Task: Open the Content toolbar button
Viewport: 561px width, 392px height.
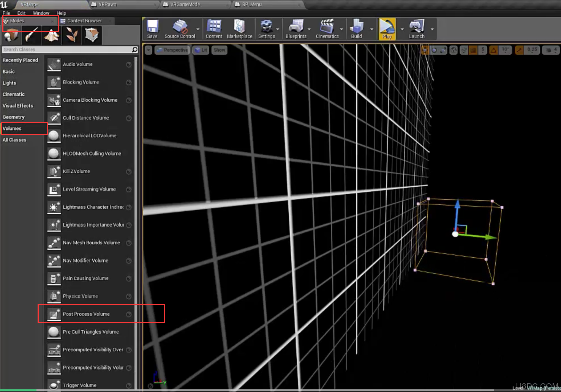Action: pos(214,29)
